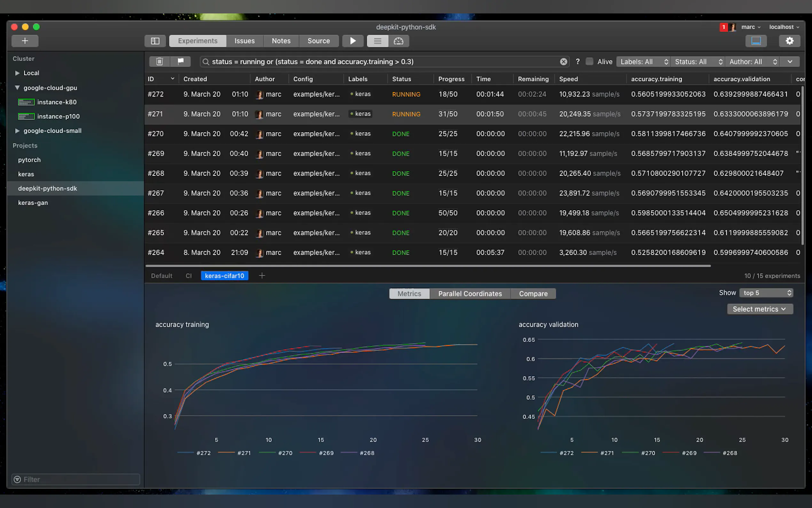Toggle the sidebar layout icon
The width and height of the screenshot is (812, 508).
(155, 41)
